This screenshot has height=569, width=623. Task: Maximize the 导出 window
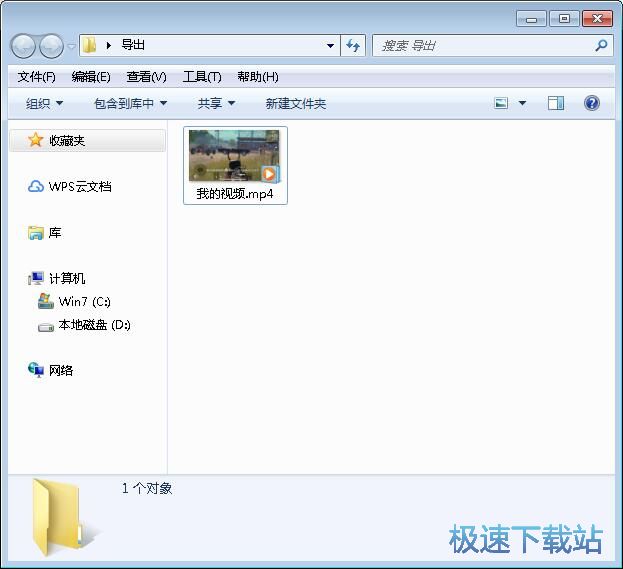click(x=564, y=19)
